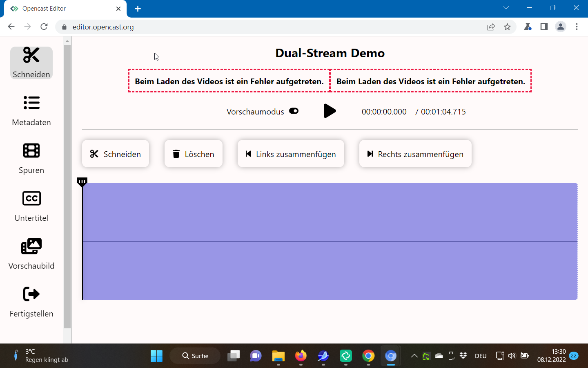588x368 pixels.
Task: Click the Links zusammenfügen button
Action: coord(290,154)
